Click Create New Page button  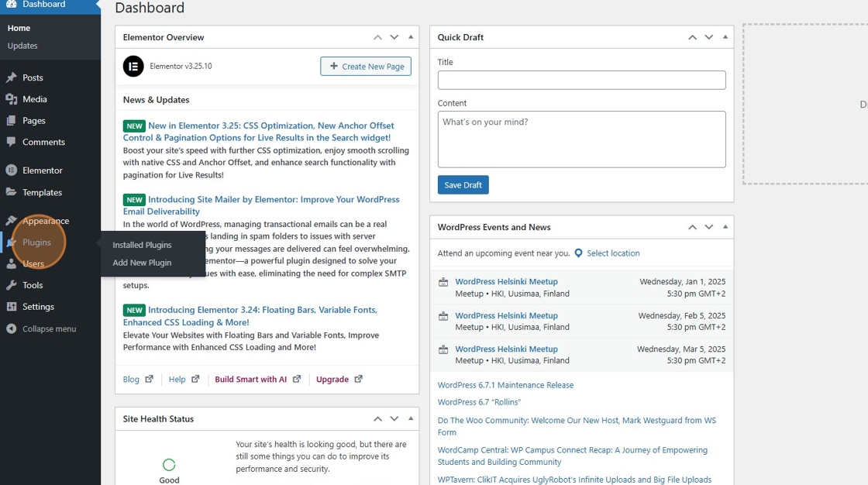pos(366,67)
